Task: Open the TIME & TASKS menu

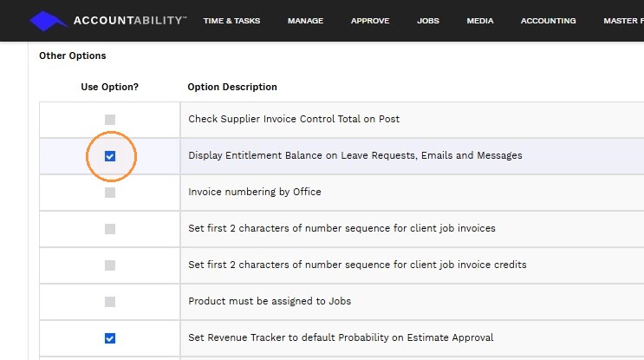Action: (x=231, y=21)
